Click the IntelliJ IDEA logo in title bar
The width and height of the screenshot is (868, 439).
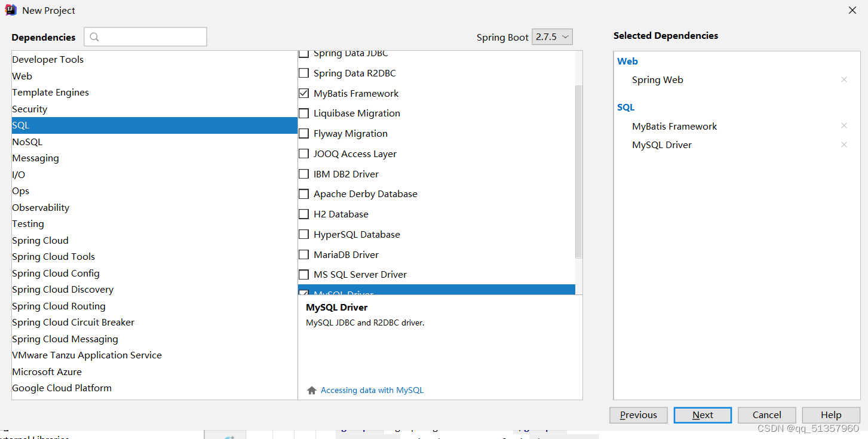coord(11,10)
